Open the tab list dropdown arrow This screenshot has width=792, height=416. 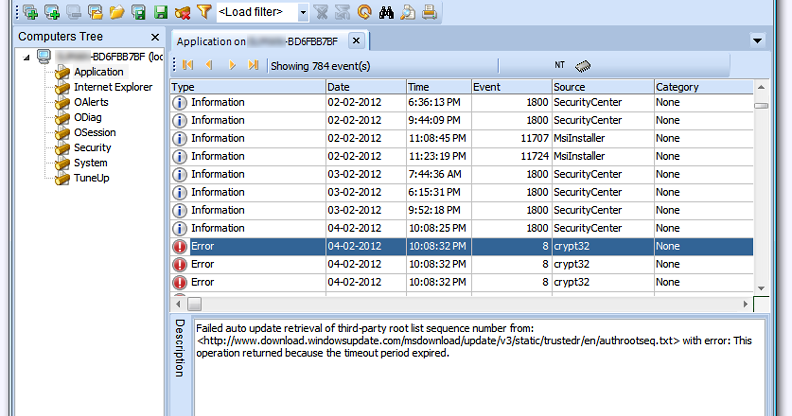tap(757, 41)
